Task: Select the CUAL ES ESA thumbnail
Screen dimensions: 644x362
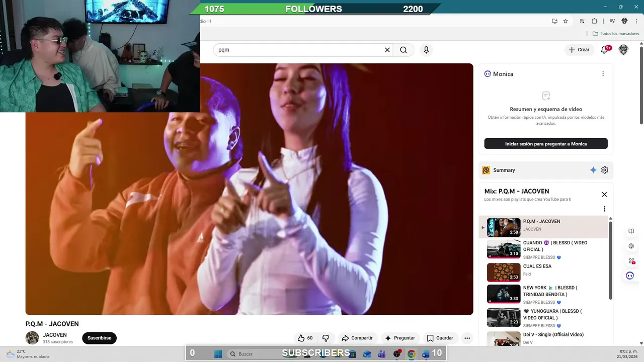Action: pyautogui.click(x=504, y=272)
